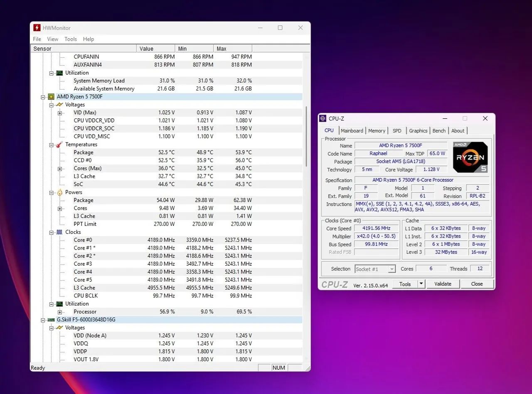The height and width of the screenshot is (394, 532).
Task: Click the Voltages icon under AMD Ryzen 5 7500F
Action: click(x=60, y=105)
